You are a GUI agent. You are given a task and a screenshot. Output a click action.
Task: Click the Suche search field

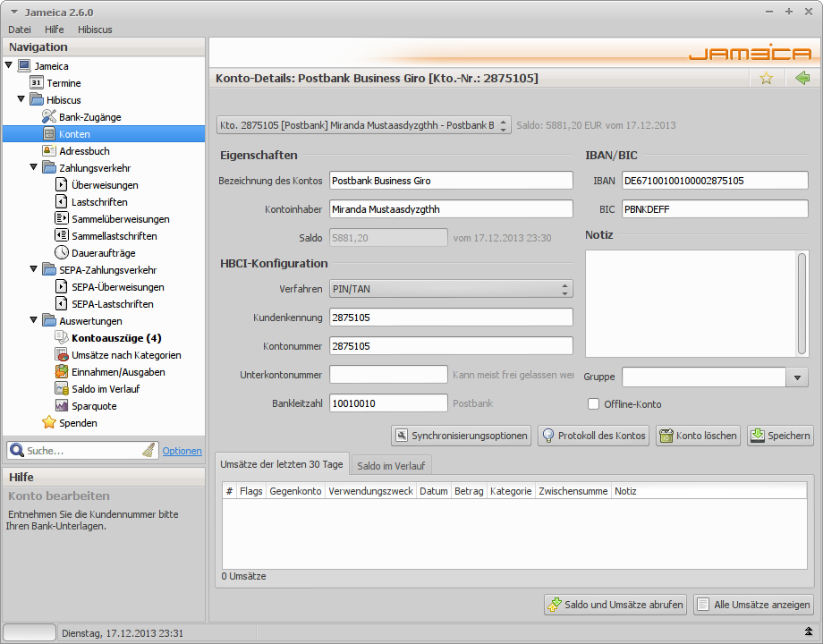click(x=83, y=450)
